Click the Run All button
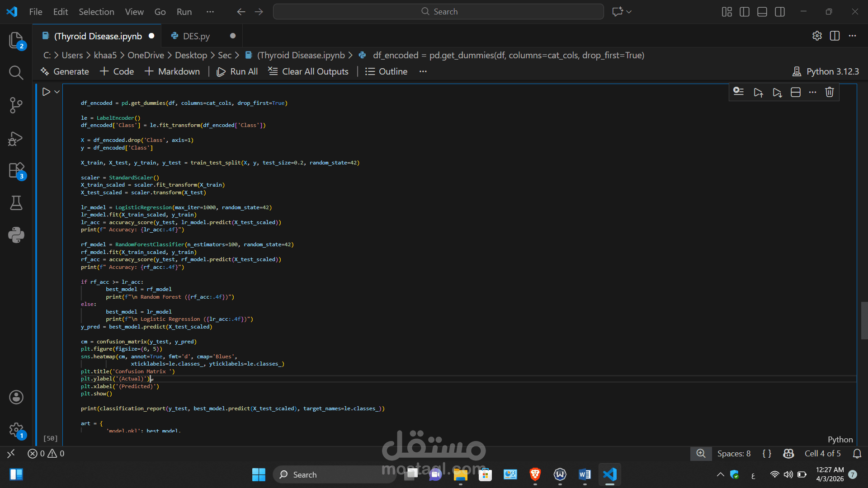868x488 pixels. tap(237, 71)
